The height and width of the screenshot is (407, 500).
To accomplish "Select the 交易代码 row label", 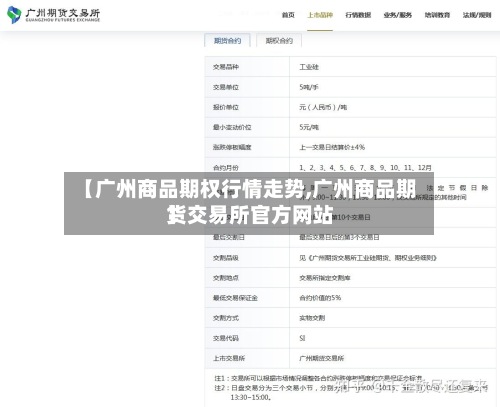I will [x=226, y=338].
